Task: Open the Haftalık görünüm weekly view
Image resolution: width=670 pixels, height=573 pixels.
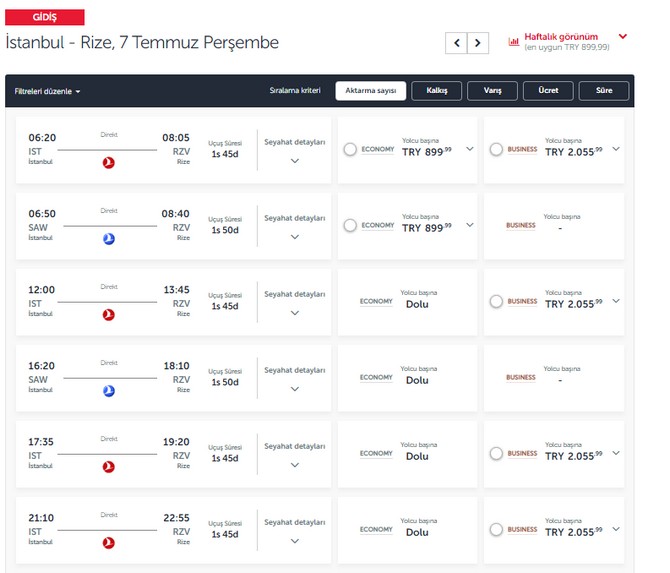Action: 567,37
